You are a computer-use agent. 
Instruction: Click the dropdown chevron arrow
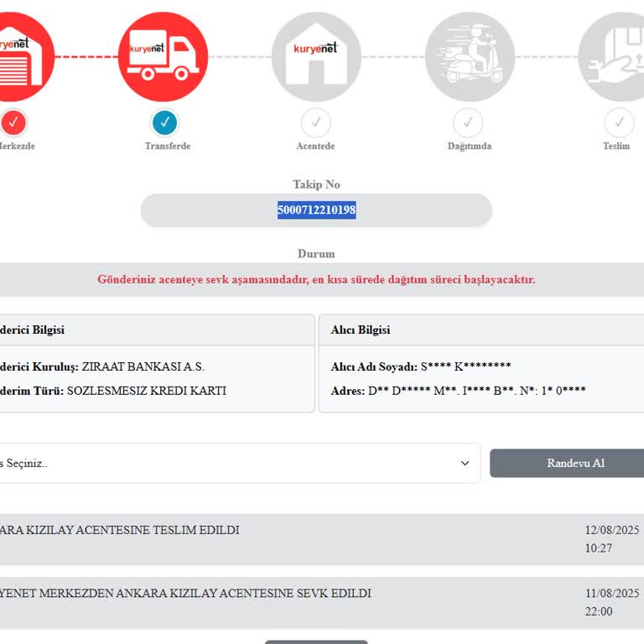[465, 463]
